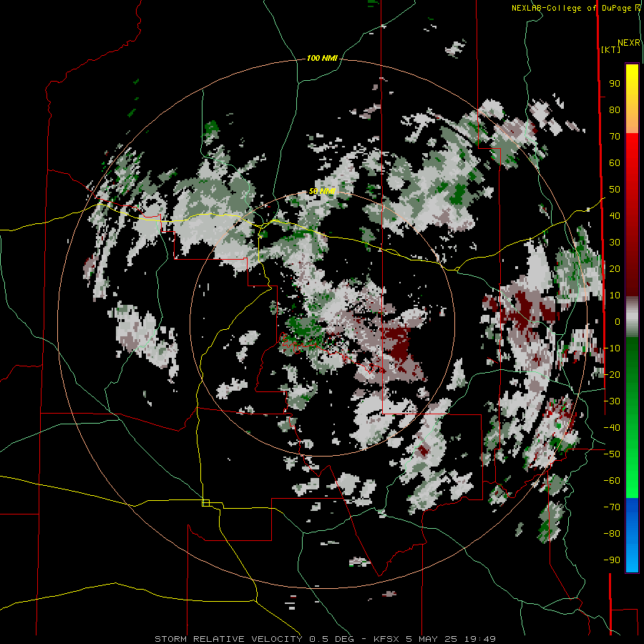Click the 19:49 timestamp

480,639
